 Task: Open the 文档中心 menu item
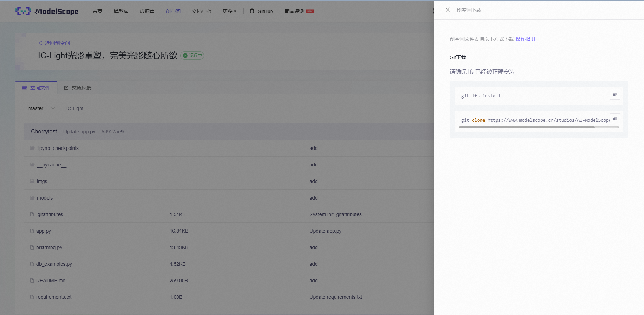[x=202, y=11]
